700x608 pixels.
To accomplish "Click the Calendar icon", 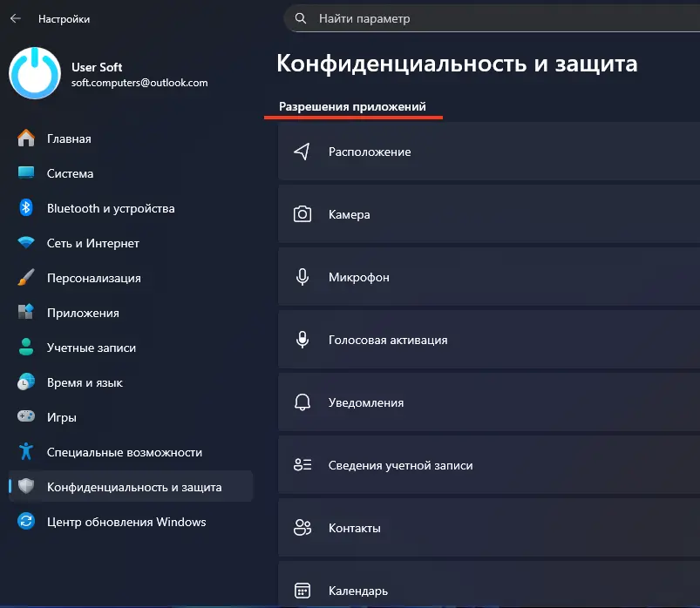I will point(302,590).
